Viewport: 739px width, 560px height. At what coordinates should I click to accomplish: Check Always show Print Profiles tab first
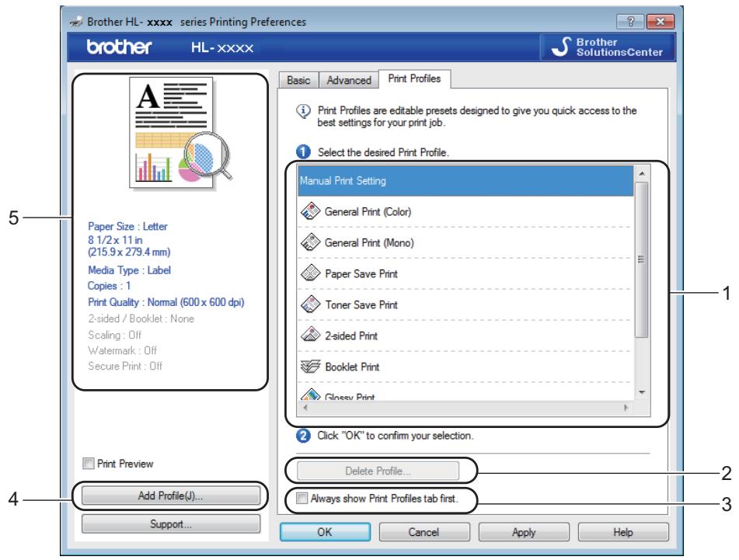tap(302, 499)
